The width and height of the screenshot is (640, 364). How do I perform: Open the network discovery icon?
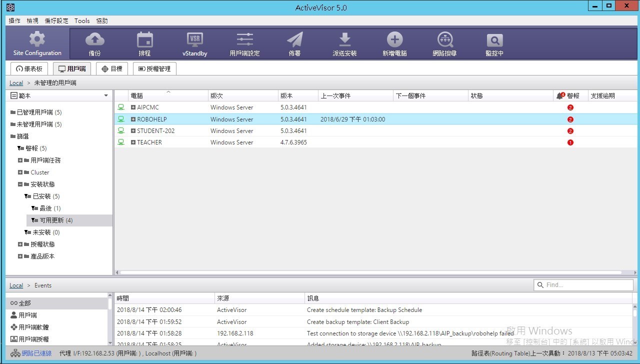(444, 39)
